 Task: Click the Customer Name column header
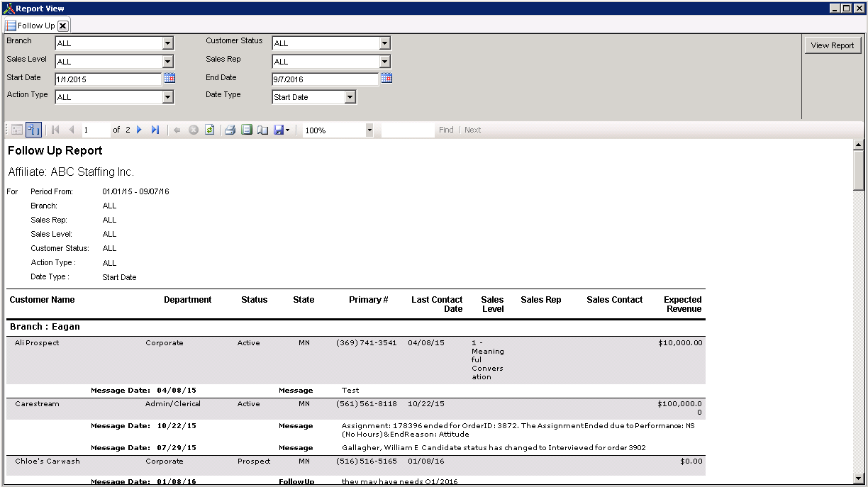coord(42,300)
